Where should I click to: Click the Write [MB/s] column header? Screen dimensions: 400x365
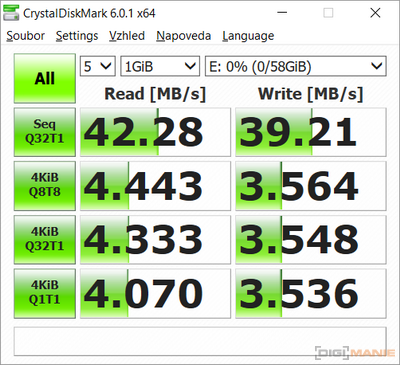[x=310, y=94]
